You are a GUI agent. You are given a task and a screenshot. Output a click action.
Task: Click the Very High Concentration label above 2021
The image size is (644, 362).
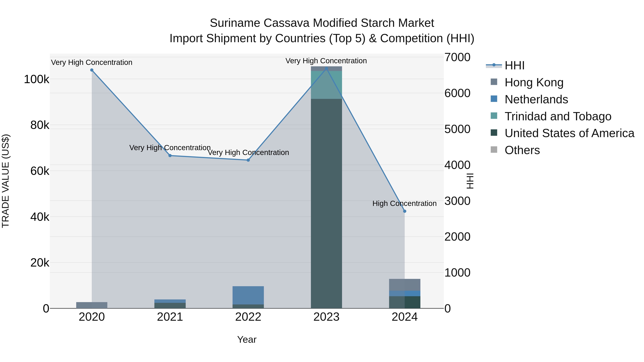tap(170, 148)
